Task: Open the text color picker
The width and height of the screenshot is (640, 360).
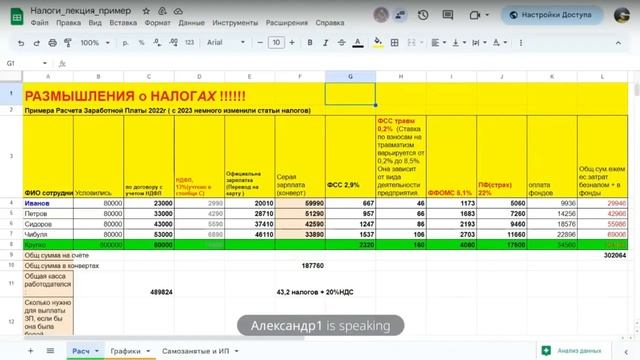Action: [x=358, y=43]
